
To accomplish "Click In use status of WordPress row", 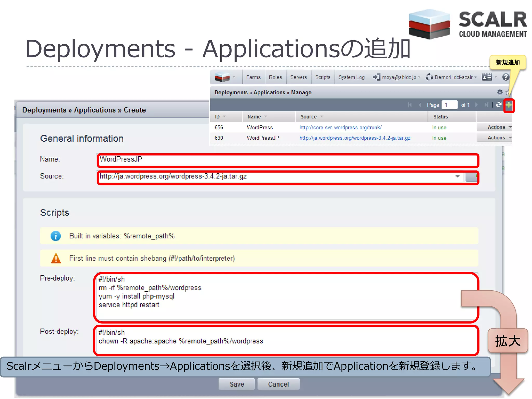I will (x=439, y=128).
